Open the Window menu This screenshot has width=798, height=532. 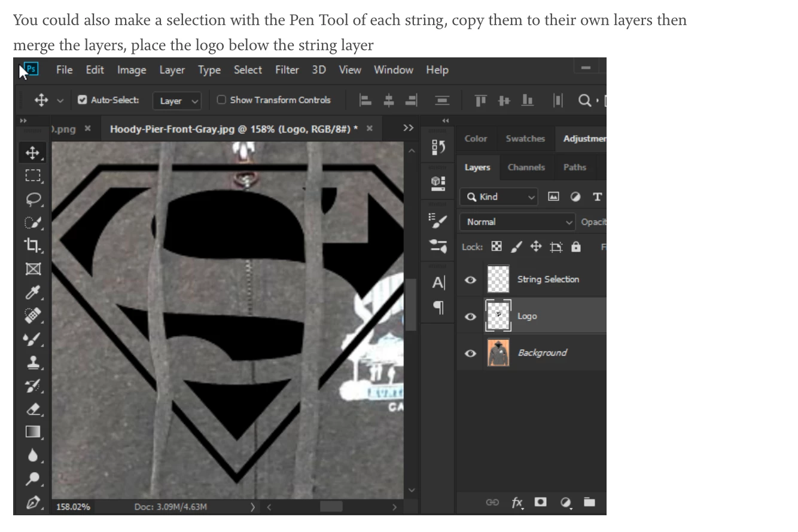pos(394,70)
